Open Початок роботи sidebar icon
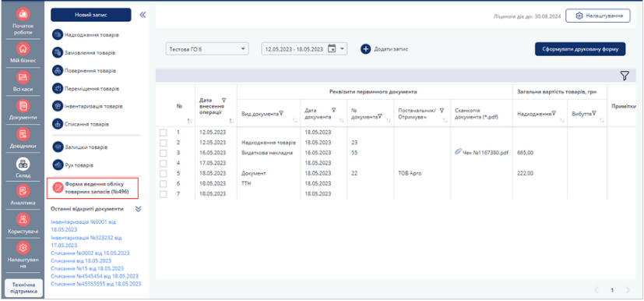Screen dimensions: 644x301 (x=23, y=14)
